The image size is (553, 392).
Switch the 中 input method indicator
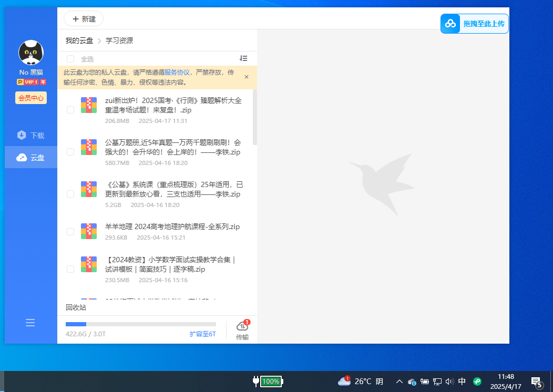(462, 381)
